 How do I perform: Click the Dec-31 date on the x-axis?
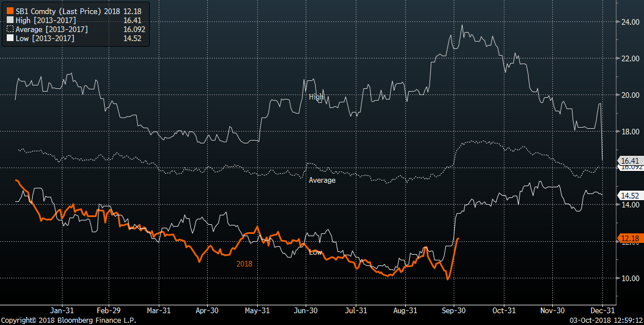point(601,310)
